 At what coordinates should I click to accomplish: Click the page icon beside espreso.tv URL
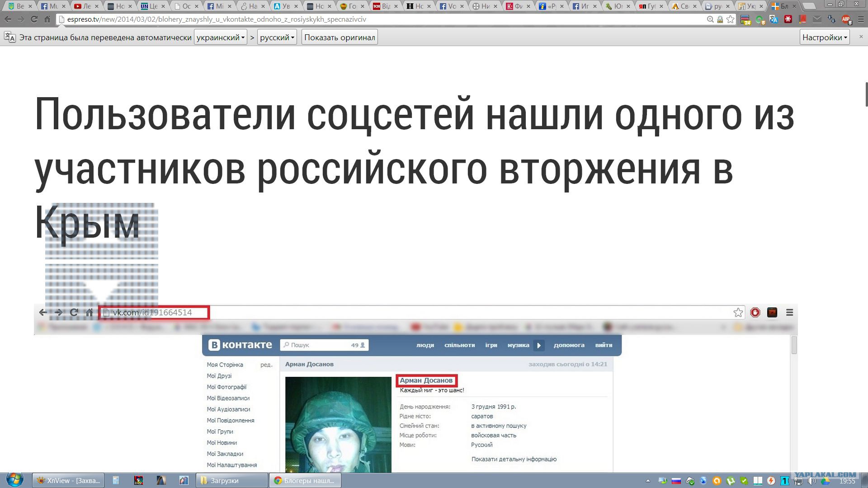click(62, 19)
